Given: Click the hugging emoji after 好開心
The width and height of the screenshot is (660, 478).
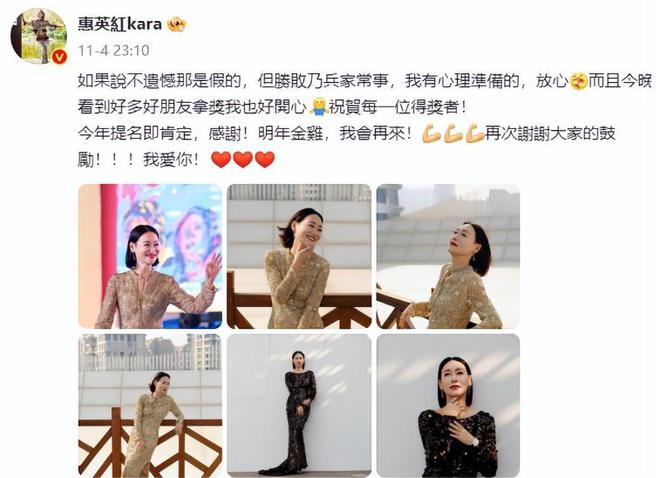Looking at the screenshot, I should coord(318,107).
